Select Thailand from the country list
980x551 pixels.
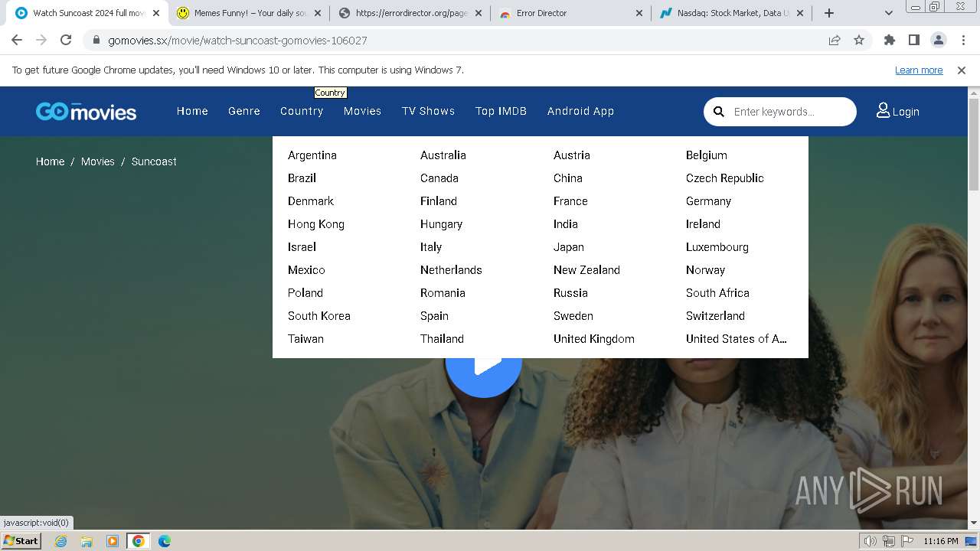[443, 339]
